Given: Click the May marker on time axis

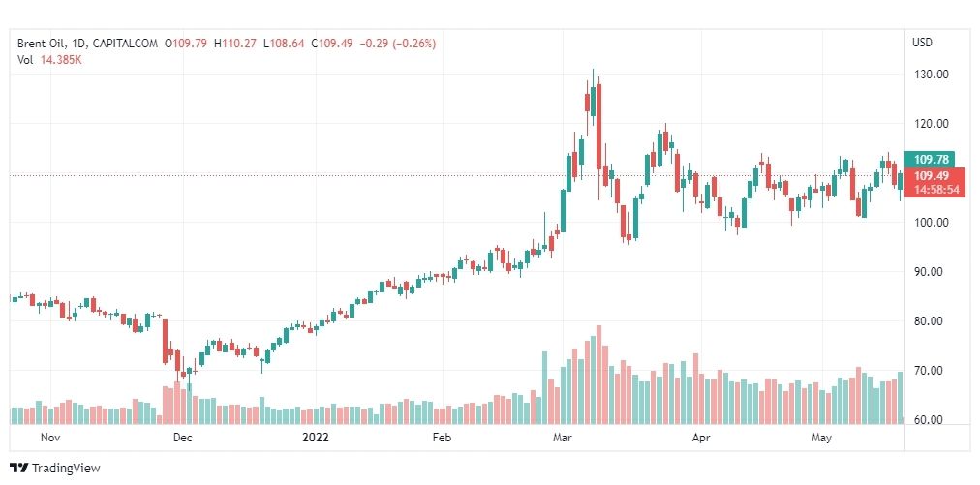Looking at the screenshot, I should pos(821,438).
